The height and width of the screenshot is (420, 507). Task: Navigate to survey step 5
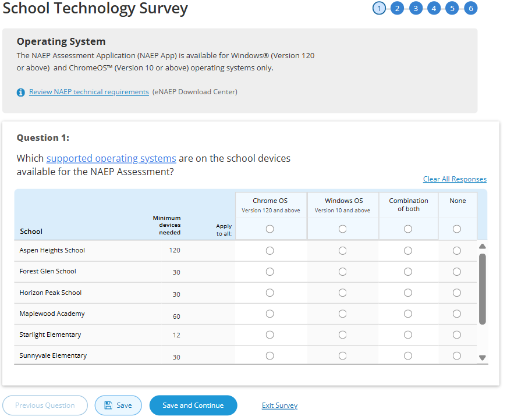(x=452, y=8)
